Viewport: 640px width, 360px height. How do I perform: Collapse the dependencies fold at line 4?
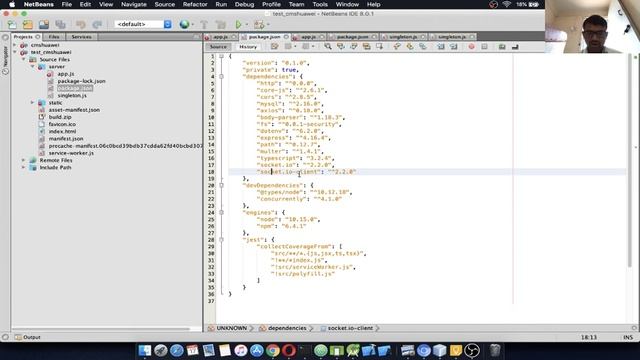[222, 76]
